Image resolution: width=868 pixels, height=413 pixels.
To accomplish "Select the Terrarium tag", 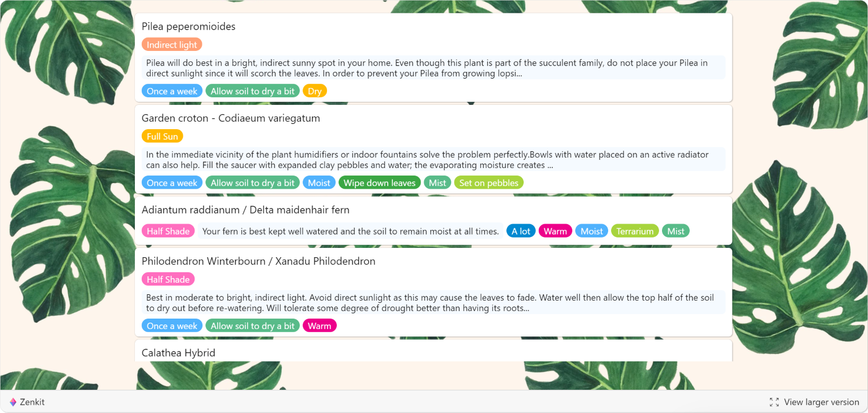I will pyautogui.click(x=635, y=231).
